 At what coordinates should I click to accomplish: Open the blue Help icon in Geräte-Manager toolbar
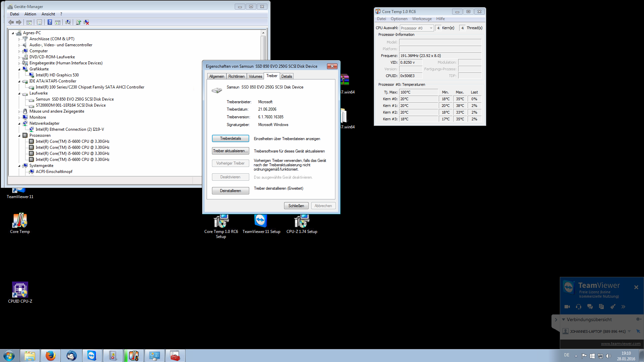[x=50, y=22]
